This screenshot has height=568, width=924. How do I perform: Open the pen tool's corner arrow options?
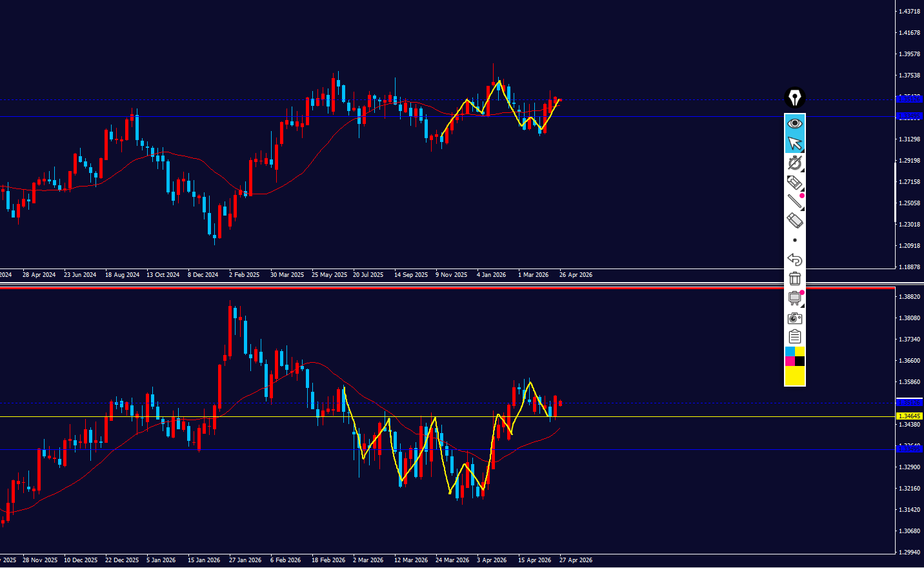802,170
